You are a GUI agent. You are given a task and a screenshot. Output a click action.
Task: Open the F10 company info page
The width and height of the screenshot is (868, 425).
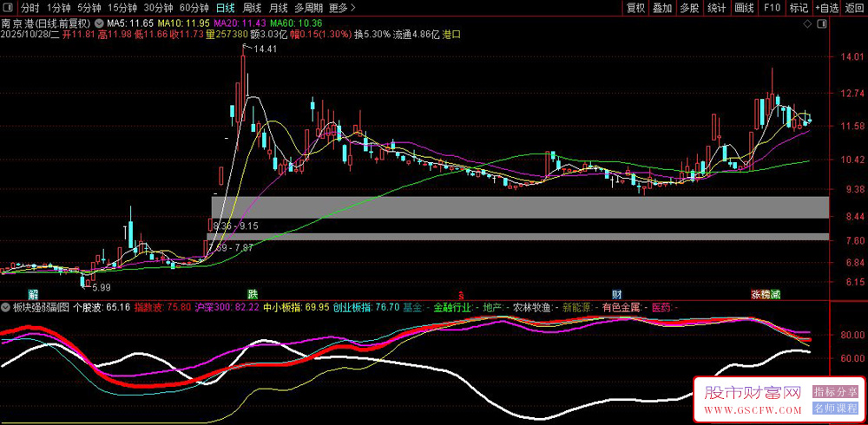click(x=771, y=8)
